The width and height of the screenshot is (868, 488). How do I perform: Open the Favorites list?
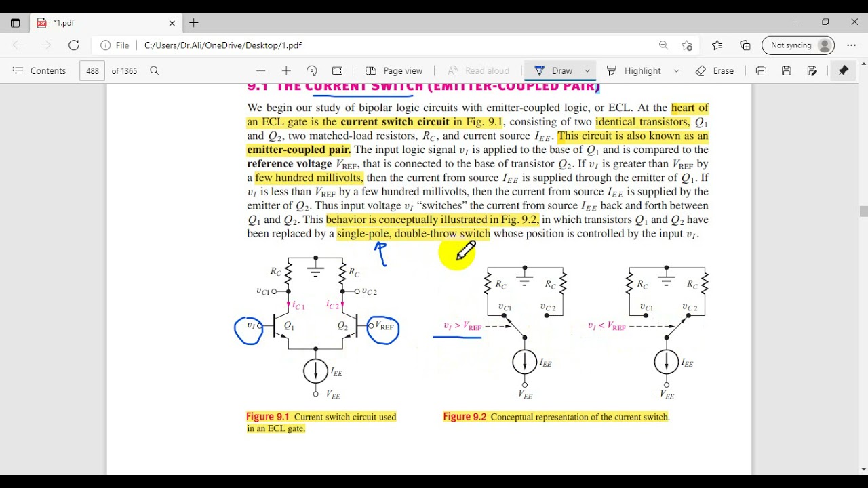717,45
